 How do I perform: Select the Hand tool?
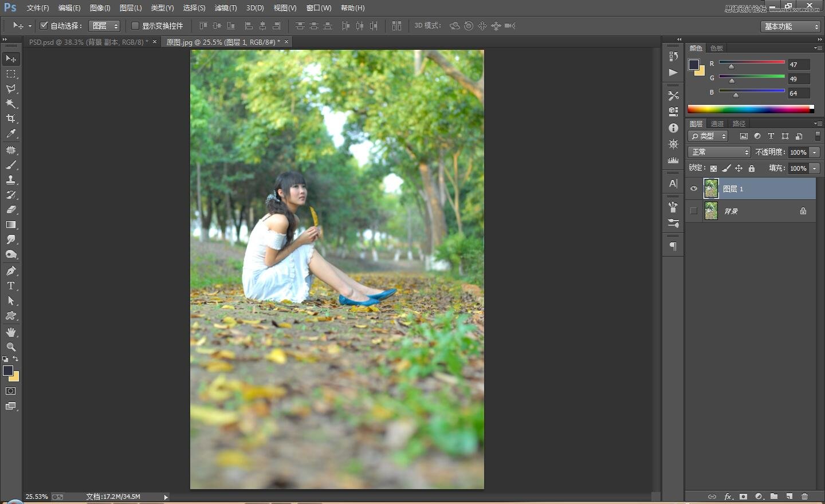(x=11, y=332)
